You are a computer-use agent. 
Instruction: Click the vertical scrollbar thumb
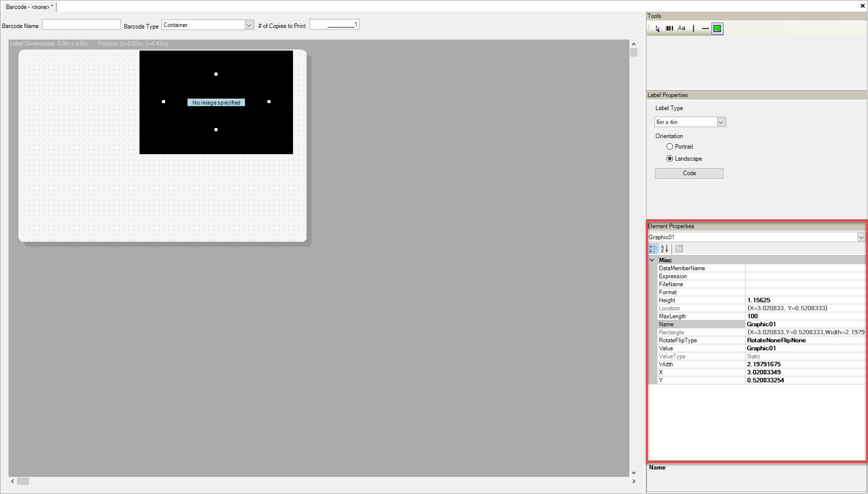click(633, 53)
